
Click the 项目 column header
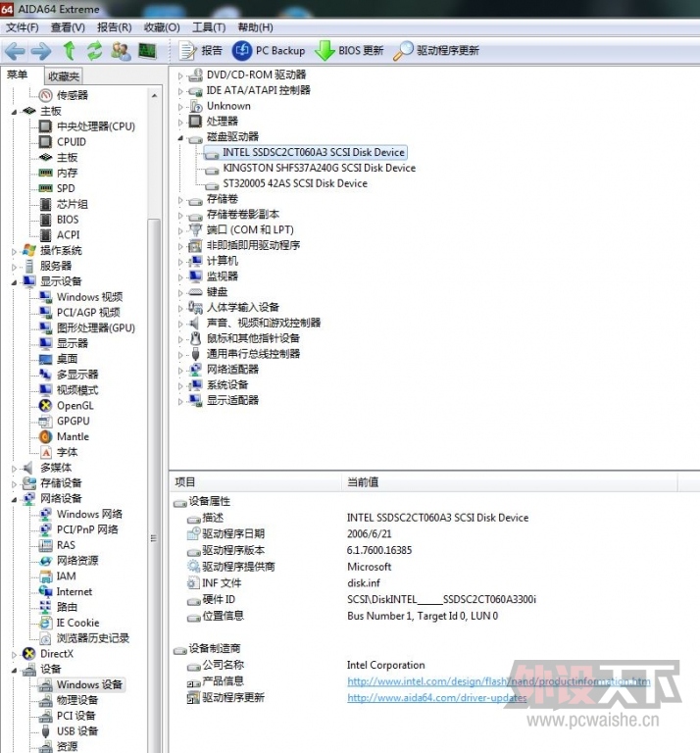pyautogui.click(x=256, y=481)
